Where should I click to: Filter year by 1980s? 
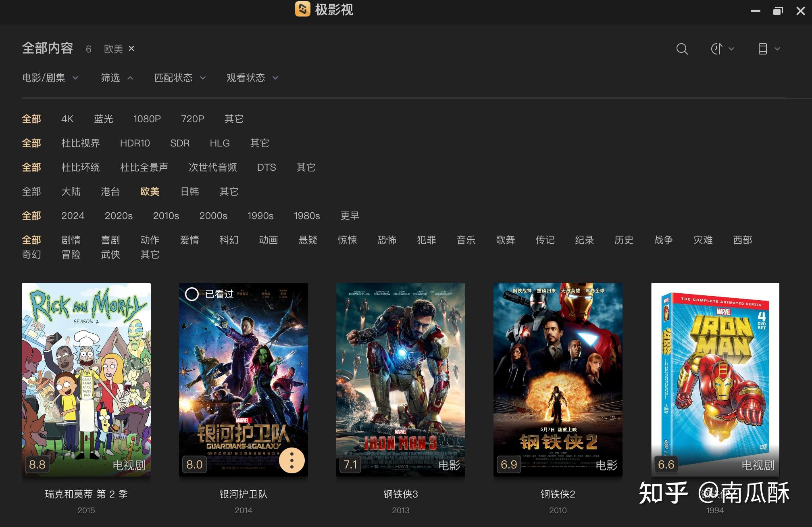point(307,215)
